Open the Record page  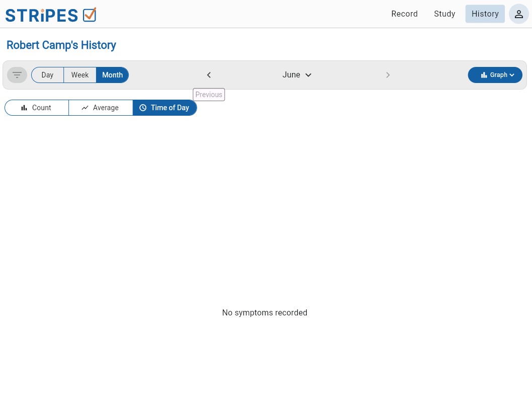(x=404, y=14)
